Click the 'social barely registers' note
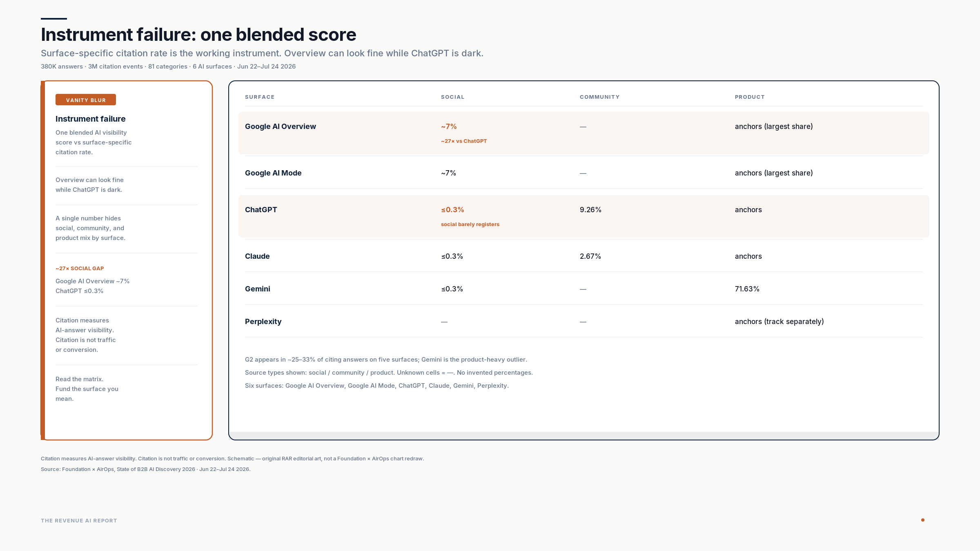Screen dimensions: 980x551 470,224
